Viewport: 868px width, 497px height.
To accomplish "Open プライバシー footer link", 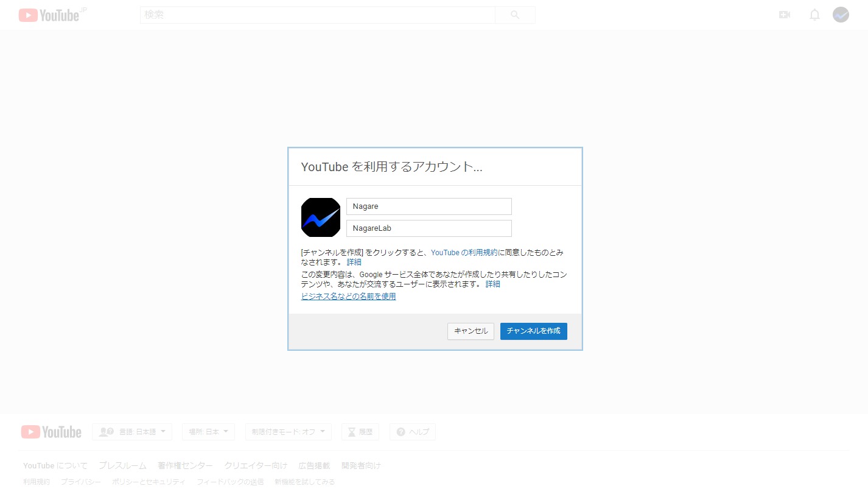I will pyautogui.click(x=81, y=482).
